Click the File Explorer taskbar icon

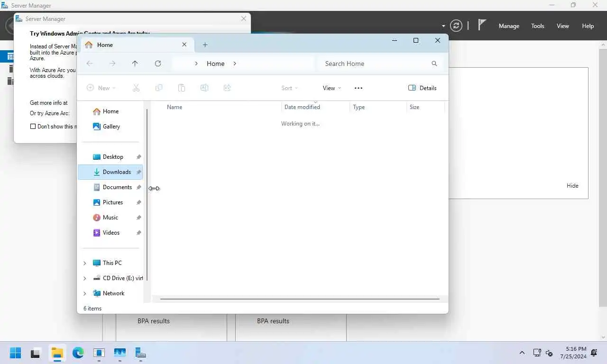click(57, 353)
